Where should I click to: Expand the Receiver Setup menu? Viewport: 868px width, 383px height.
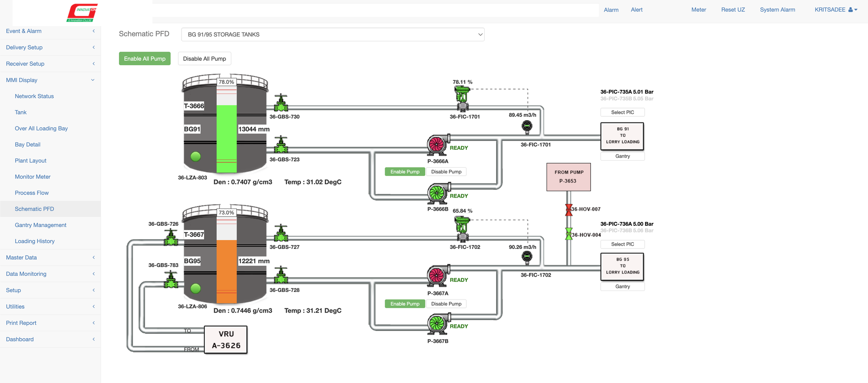pos(50,63)
